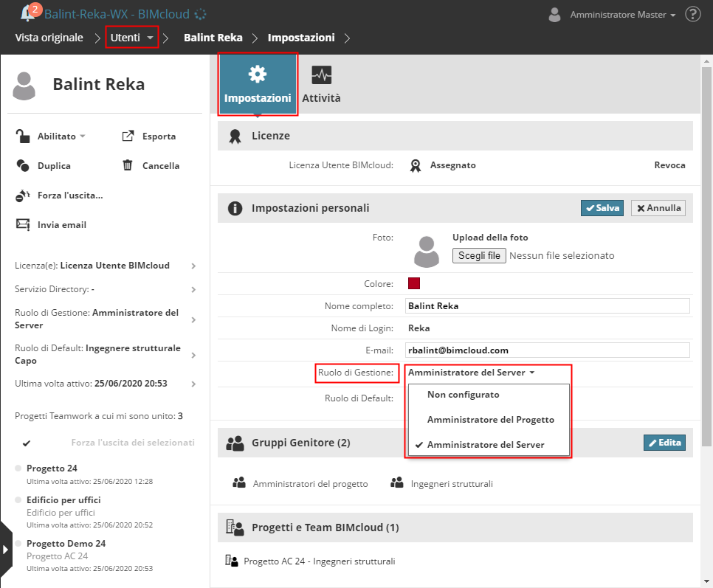Switch to the Attività tab
713x588 pixels.
coord(321,84)
